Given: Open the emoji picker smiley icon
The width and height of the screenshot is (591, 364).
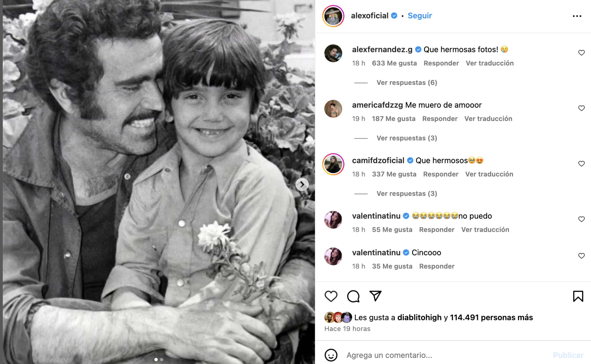Looking at the screenshot, I should (x=331, y=355).
